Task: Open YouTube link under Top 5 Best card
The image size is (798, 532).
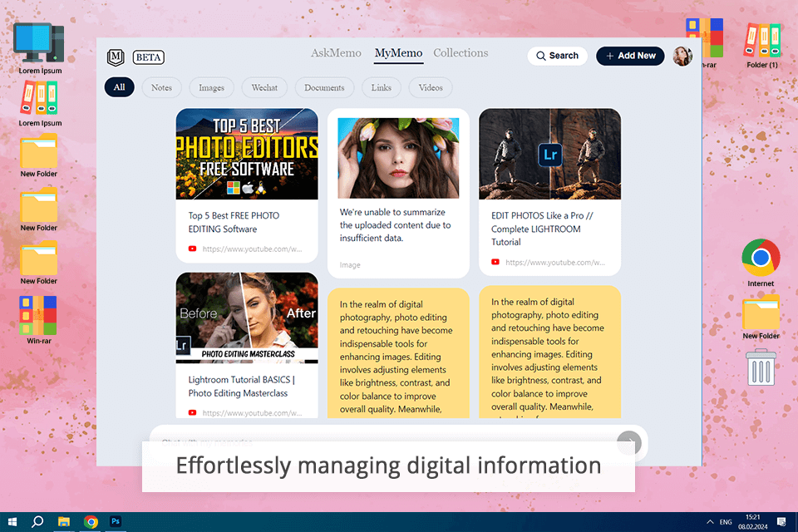Action: tap(252, 249)
